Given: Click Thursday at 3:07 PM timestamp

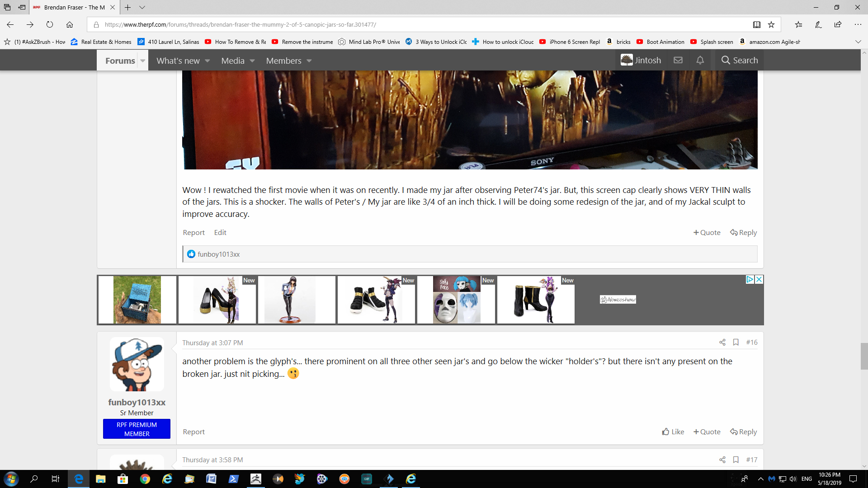Looking at the screenshot, I should (x=212, y=343).
